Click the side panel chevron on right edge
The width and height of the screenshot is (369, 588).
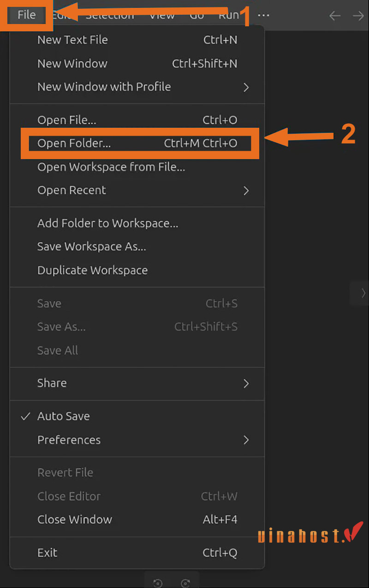click(x=363, y=293)
